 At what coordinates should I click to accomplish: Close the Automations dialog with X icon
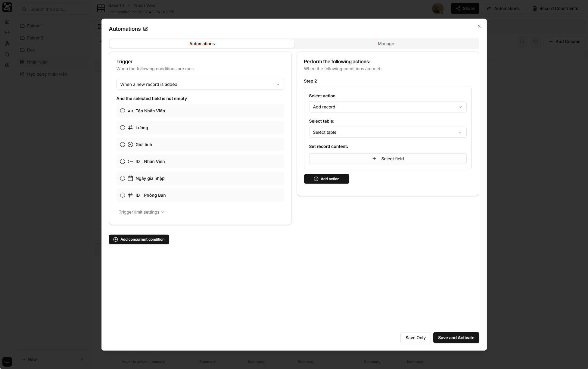479,26
